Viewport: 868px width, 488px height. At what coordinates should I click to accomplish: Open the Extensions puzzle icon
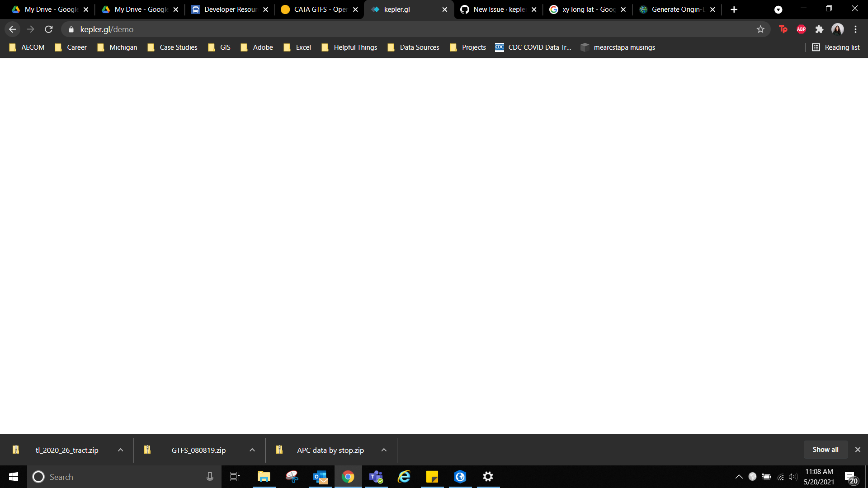819,29
